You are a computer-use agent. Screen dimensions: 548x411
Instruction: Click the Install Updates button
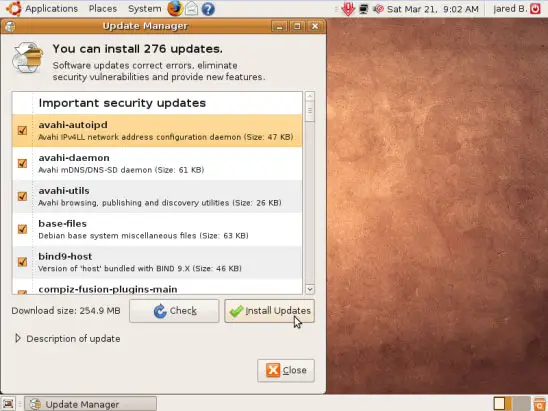tap(269, 311)
